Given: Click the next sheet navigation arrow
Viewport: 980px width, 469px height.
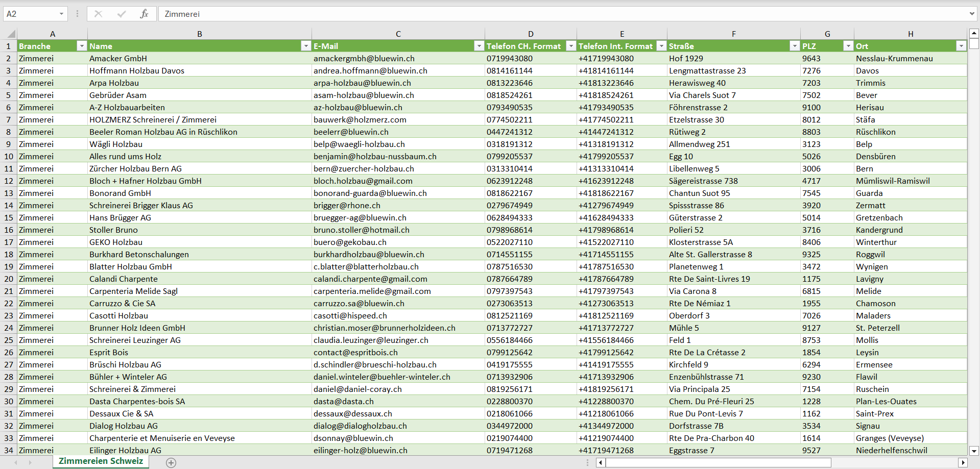Looking at the screenshot, I should [x=30, y=462].
